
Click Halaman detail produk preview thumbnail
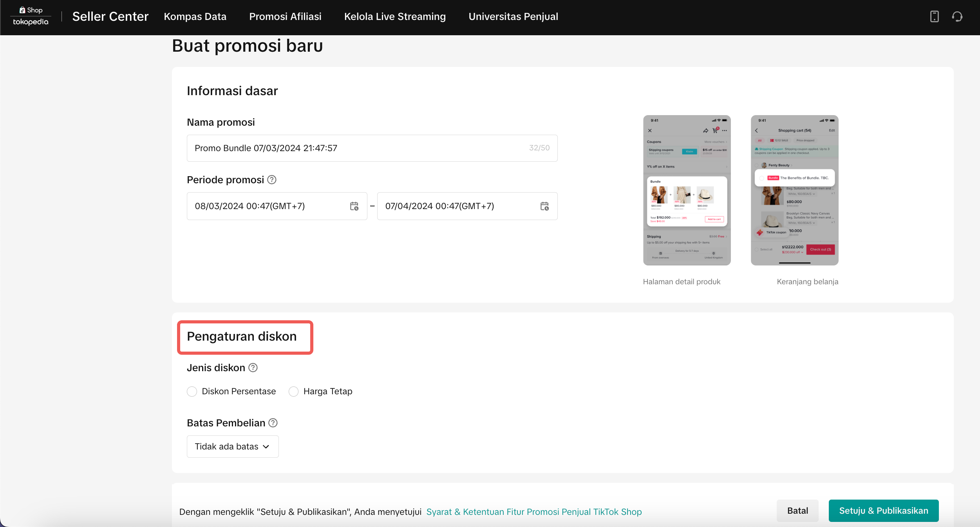click(687, 190)
